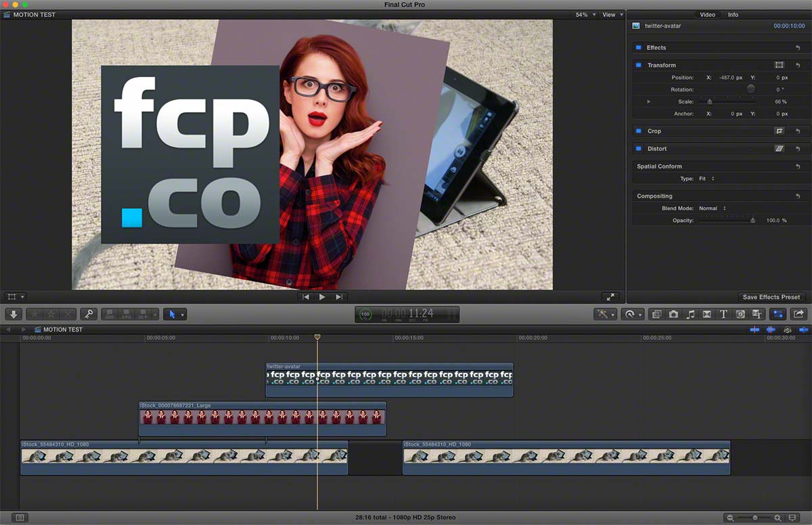
Task: Jump to previous edit in viewer
Action: [x=306, y=296]
